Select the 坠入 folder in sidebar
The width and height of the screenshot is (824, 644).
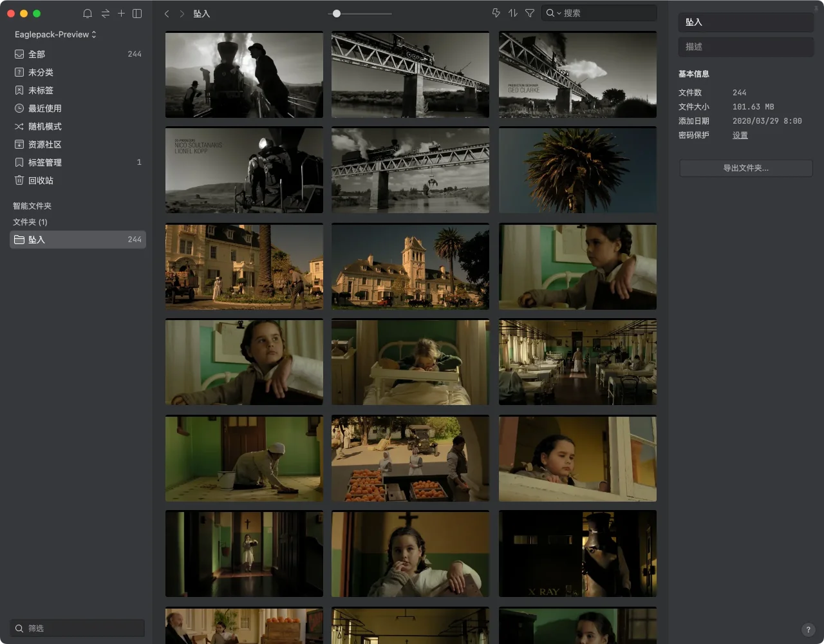(78, 240)
